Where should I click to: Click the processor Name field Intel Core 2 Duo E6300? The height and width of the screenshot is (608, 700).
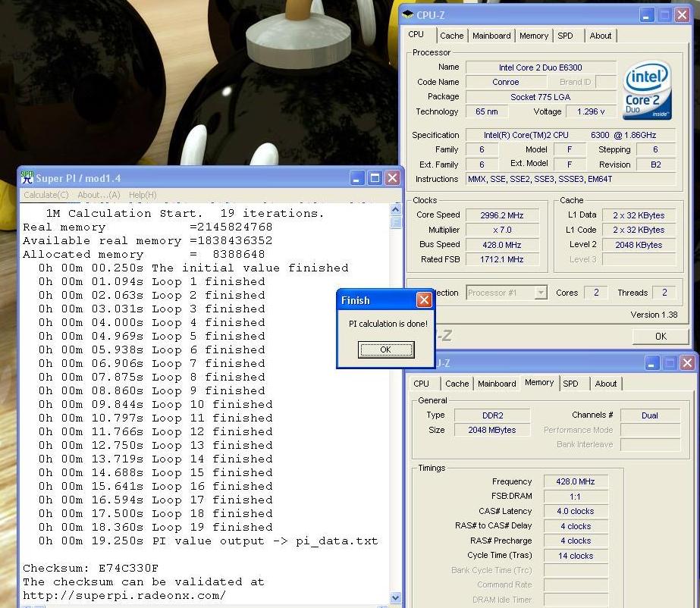coord(541,67)
